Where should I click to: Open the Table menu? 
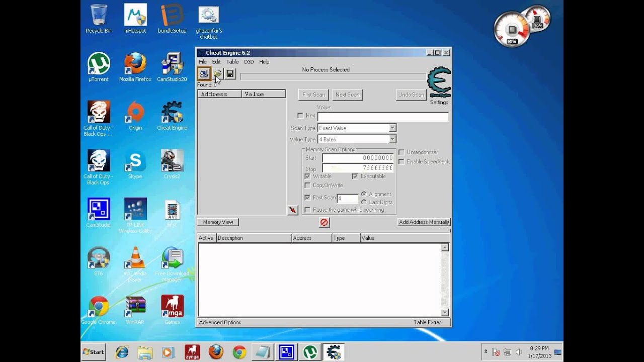click(x=232, y=62)
